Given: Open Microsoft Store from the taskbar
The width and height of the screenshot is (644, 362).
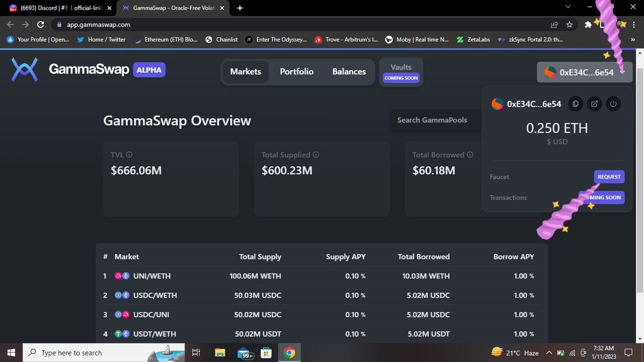Looking at the screenshot, I should (265, 352).
